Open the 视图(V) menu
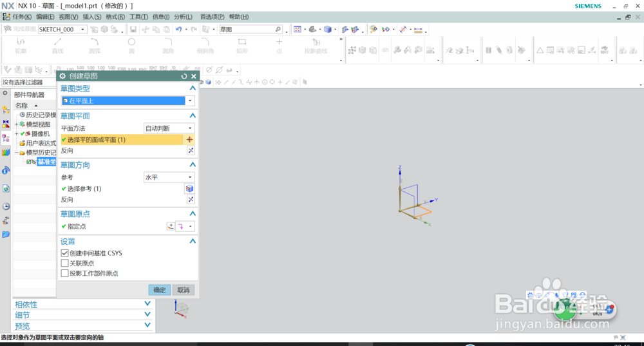 [68, 17]
